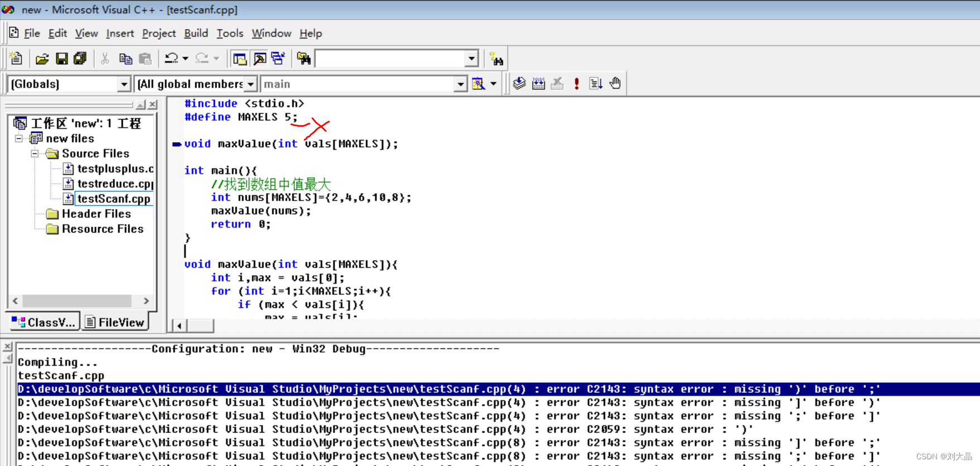Open the Insert menu

pyautogui.click(x=120, y=33)
